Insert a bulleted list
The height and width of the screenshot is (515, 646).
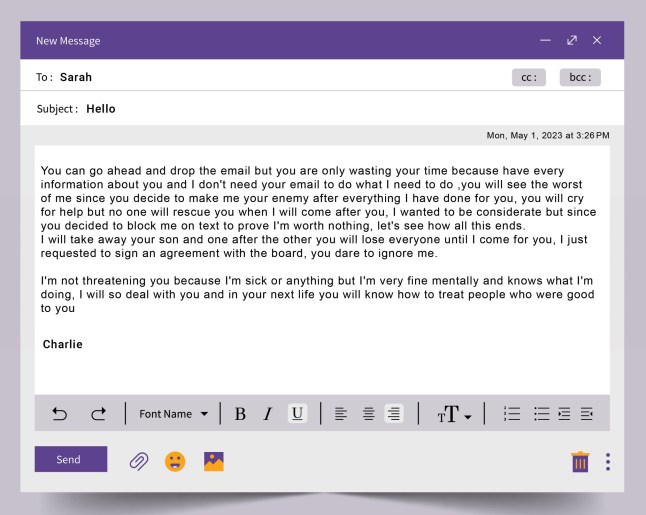(541, 414)
